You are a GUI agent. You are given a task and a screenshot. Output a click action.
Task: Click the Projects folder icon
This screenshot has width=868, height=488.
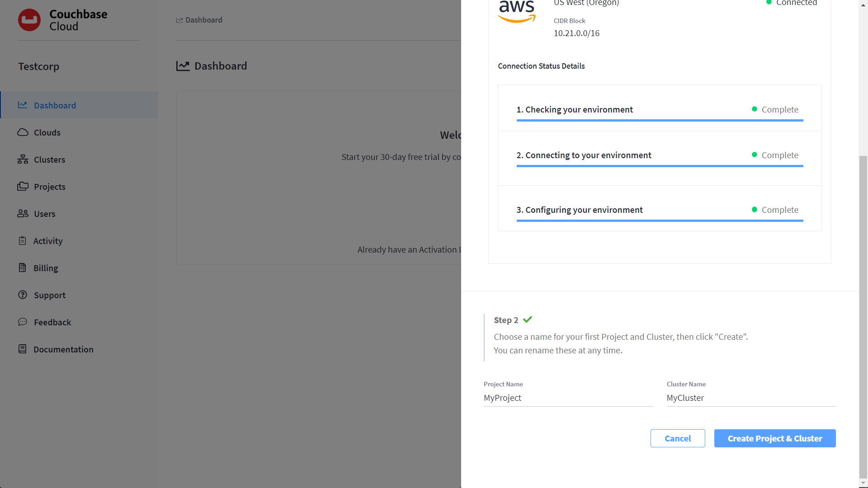[x=23, y=187]
